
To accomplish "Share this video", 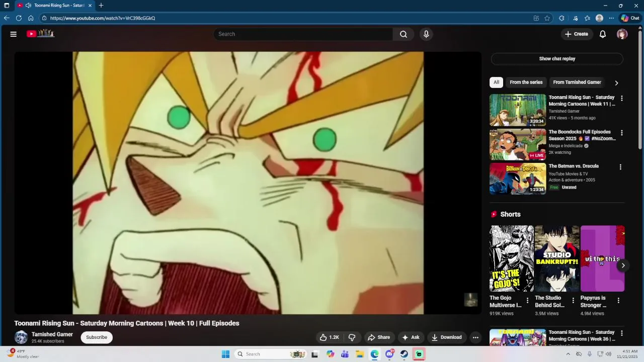I will 379,337.
